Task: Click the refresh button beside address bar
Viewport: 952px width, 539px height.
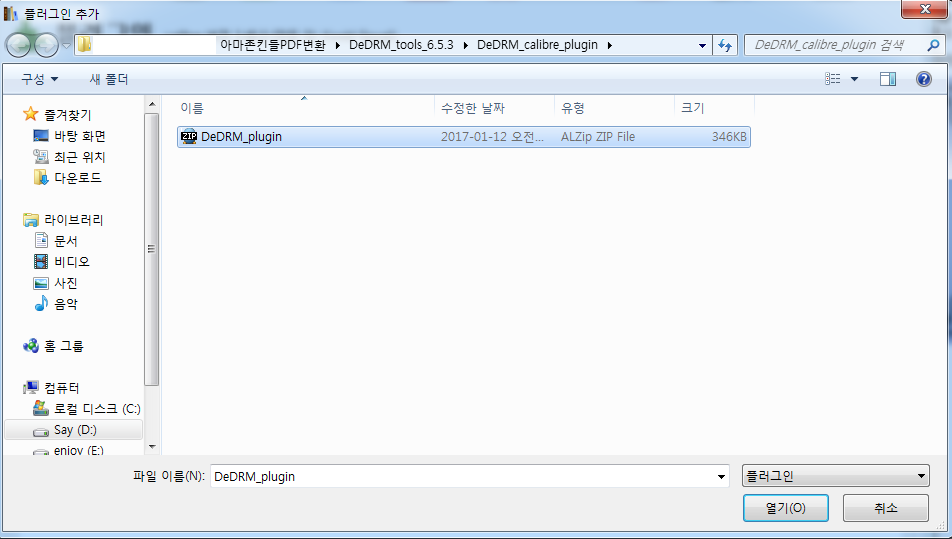Action: click(725, 46)
